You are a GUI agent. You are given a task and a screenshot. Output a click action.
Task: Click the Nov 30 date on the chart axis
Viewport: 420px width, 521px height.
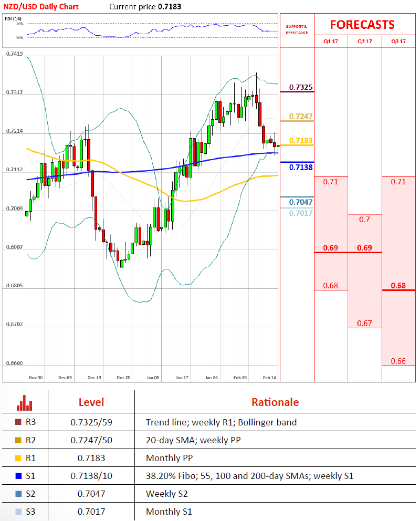pos(36,378)
